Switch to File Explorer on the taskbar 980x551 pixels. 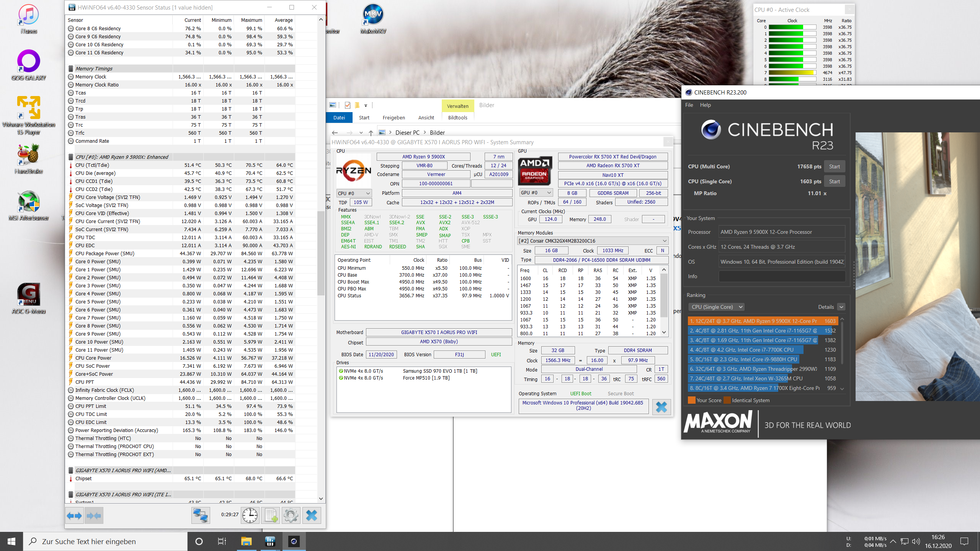tap(246, 541)
